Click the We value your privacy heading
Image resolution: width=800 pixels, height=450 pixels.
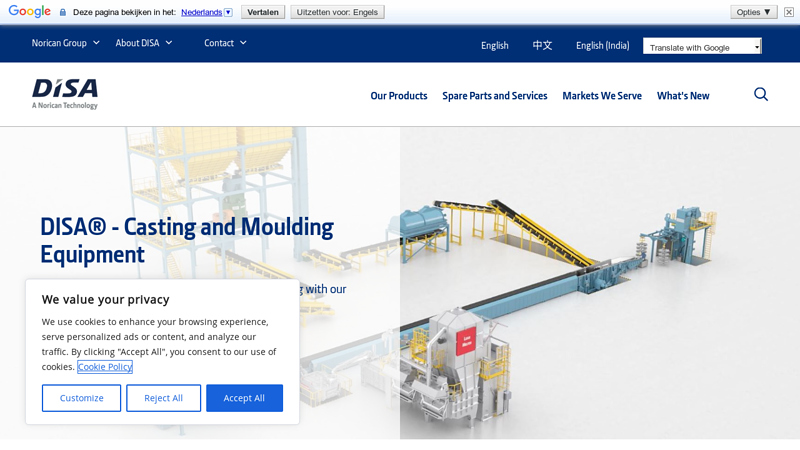pyautogui.click(x=105, y=299)
